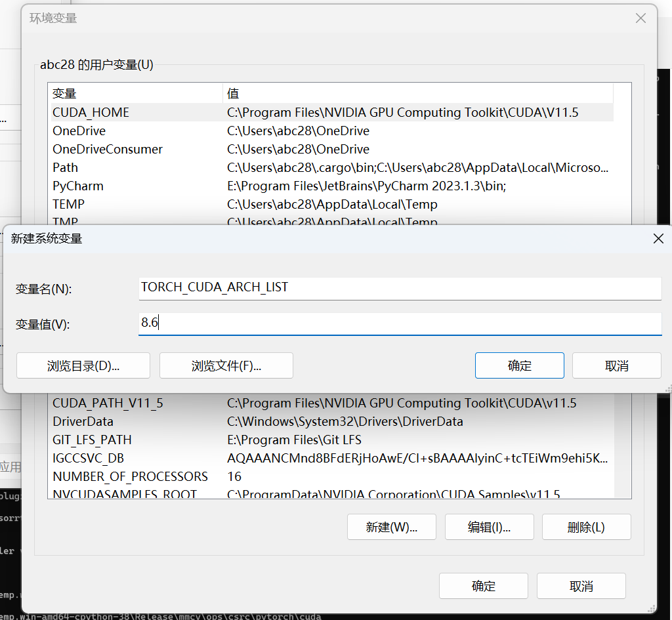672x620 pixels.
Task: Close the 新建系统变量 dialog with its X
Action: click(x=658, y=239)
